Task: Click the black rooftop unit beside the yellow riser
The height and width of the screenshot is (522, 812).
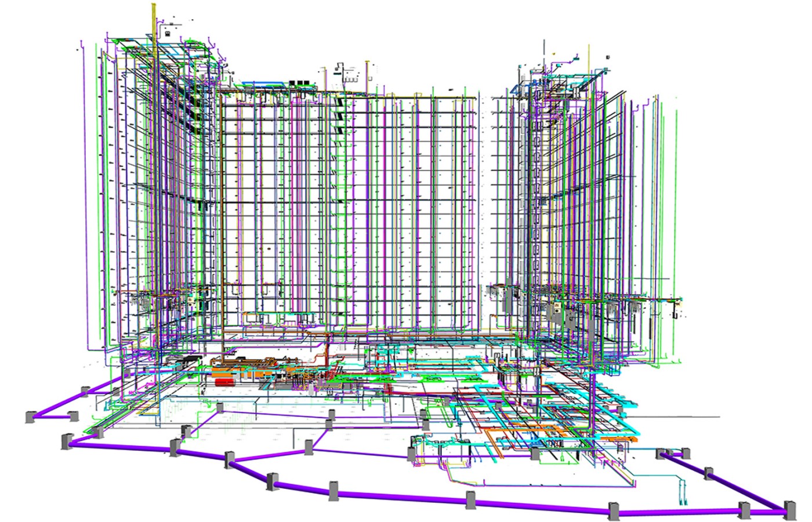Action: (x=166, y=34)
